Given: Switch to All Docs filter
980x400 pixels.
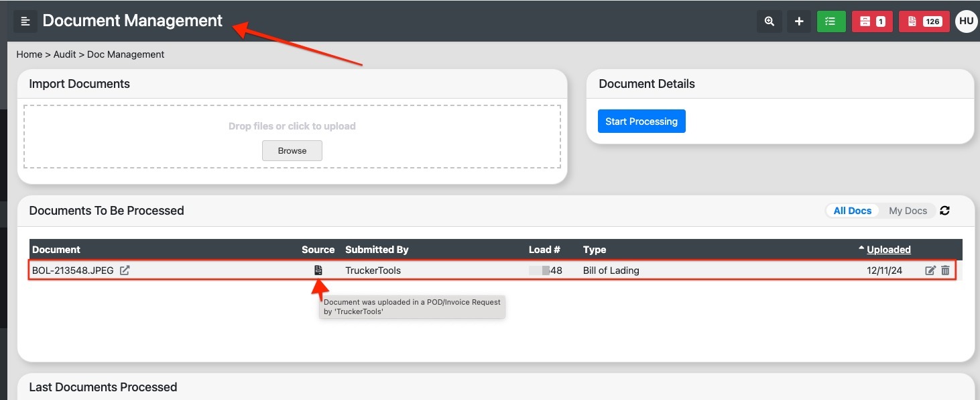Looking at the screenshot, I should 852,211.
